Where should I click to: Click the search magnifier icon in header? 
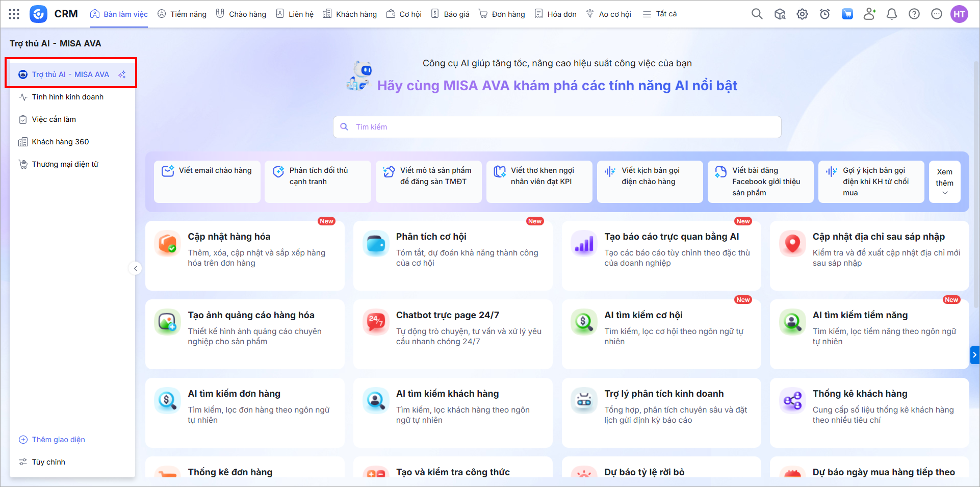pos(757,14)
